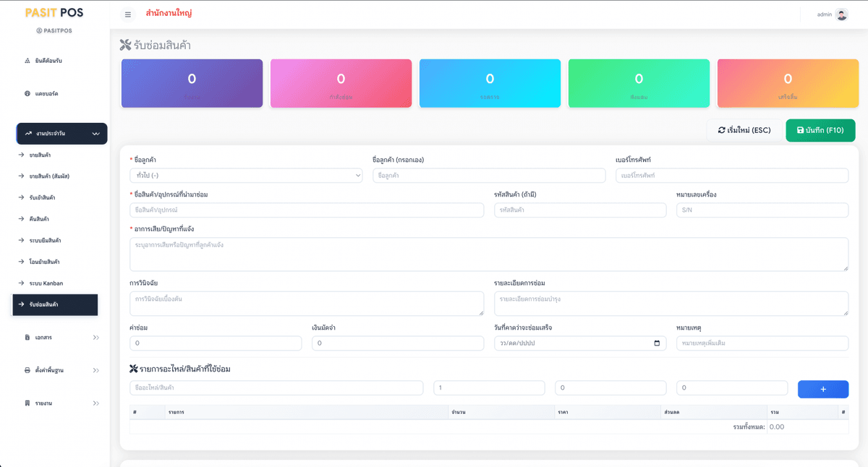Focus the รหัสสินค้า product code field
The height and width of the screenshot is (467, 868).
(580, 210)
